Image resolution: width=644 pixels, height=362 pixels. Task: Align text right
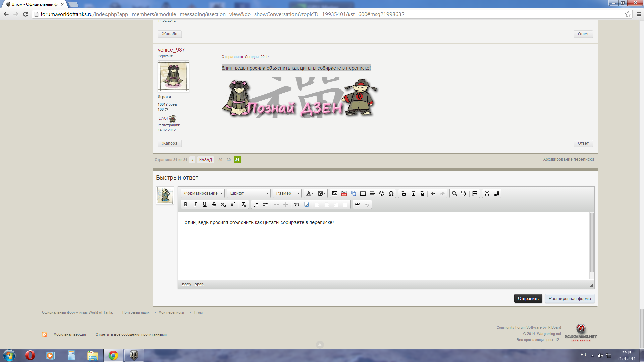336,204
